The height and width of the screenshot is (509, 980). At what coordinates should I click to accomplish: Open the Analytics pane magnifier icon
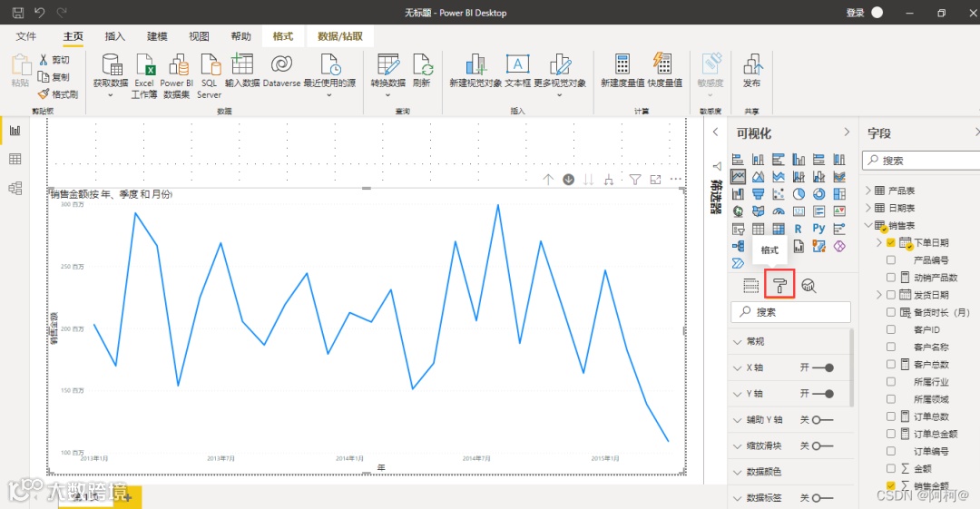pyautogui.click(x=808, y=287)
